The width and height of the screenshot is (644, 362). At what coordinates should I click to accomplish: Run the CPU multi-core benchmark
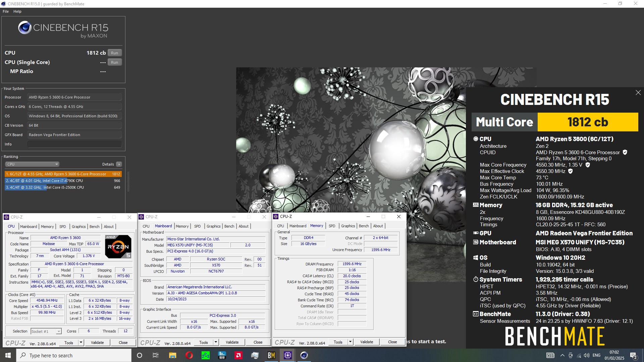(115, 53)
